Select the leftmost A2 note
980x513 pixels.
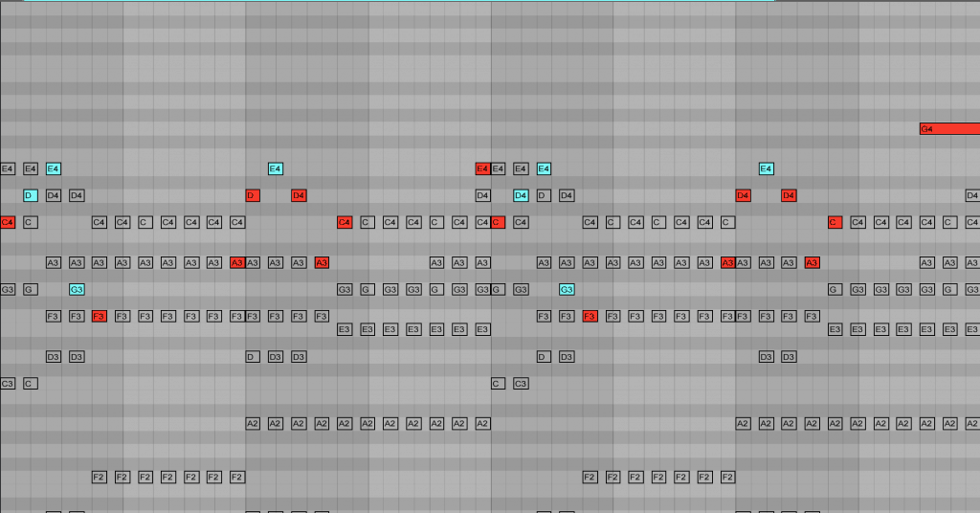(x=253, y=424)
